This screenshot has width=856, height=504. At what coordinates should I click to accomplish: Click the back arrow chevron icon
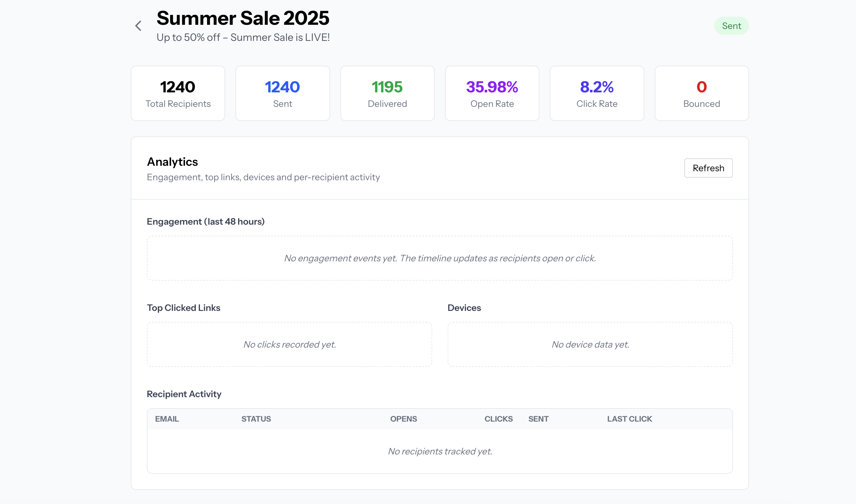pyautogui.click(x=138, y=26)
